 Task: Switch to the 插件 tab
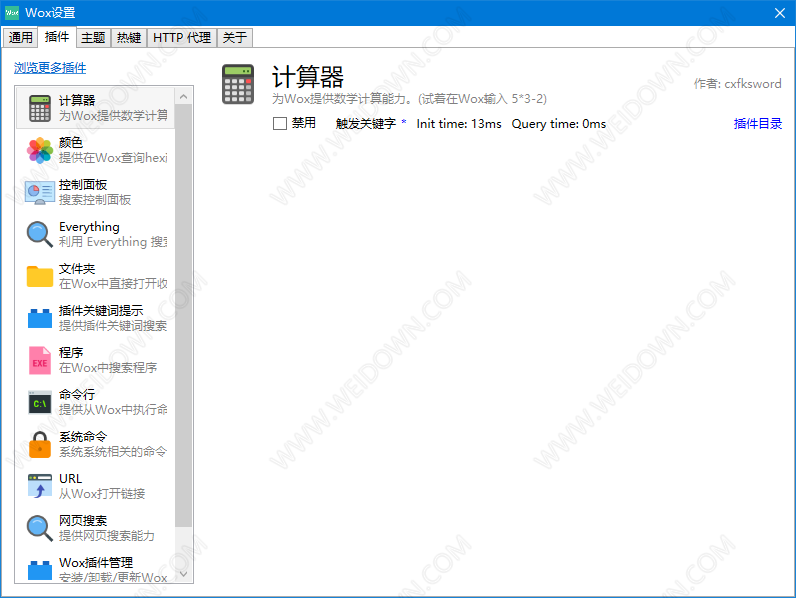57,37
